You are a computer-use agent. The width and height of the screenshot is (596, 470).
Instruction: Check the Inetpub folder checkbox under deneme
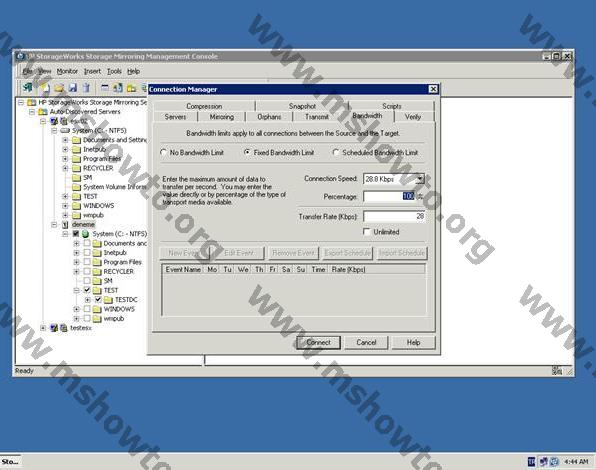[87, 252]
